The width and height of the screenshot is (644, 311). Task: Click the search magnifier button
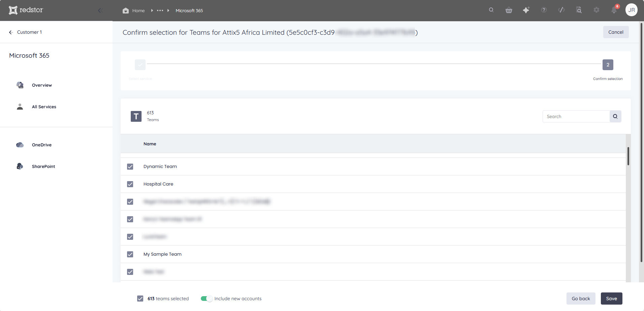pyautogui.click(x=615, y=116)
